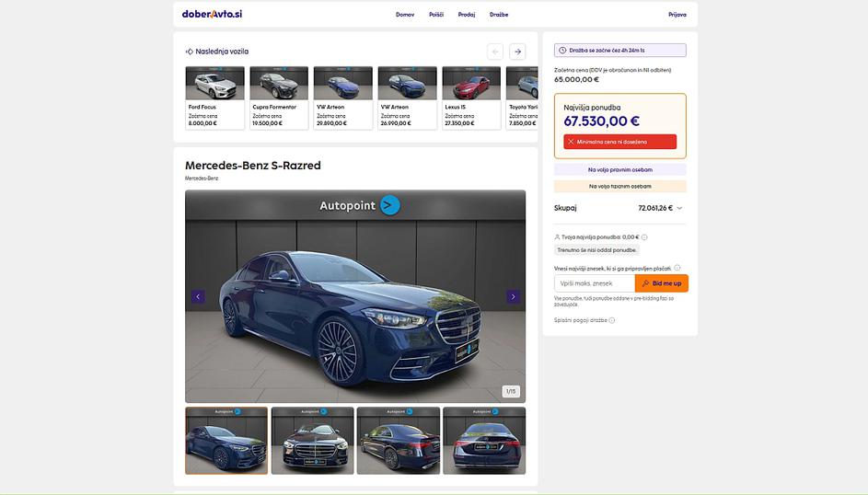Viewport: 868px width, 495px height.
Task: Click the next vehicles carousel arrow
Action: pos(517,52)
